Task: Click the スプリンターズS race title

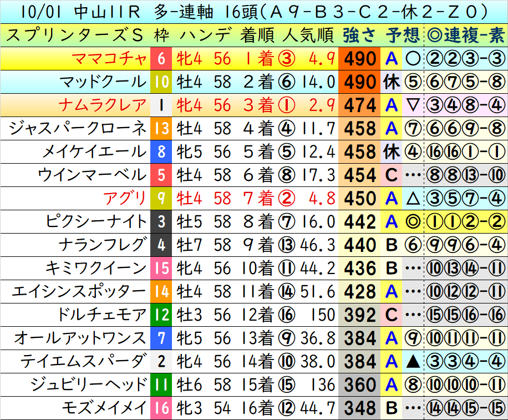Action: pos(74,35)
